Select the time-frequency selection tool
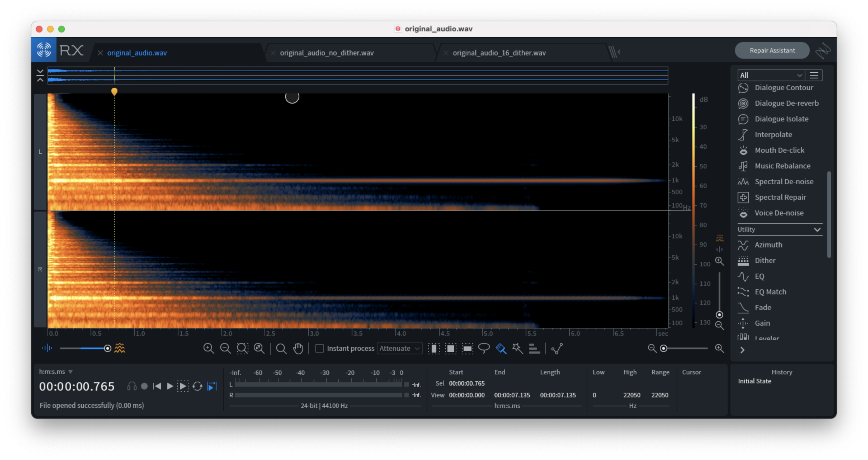The width and height of the screenshot is (868, 460). pyautogui.click(x=450, y=349)
